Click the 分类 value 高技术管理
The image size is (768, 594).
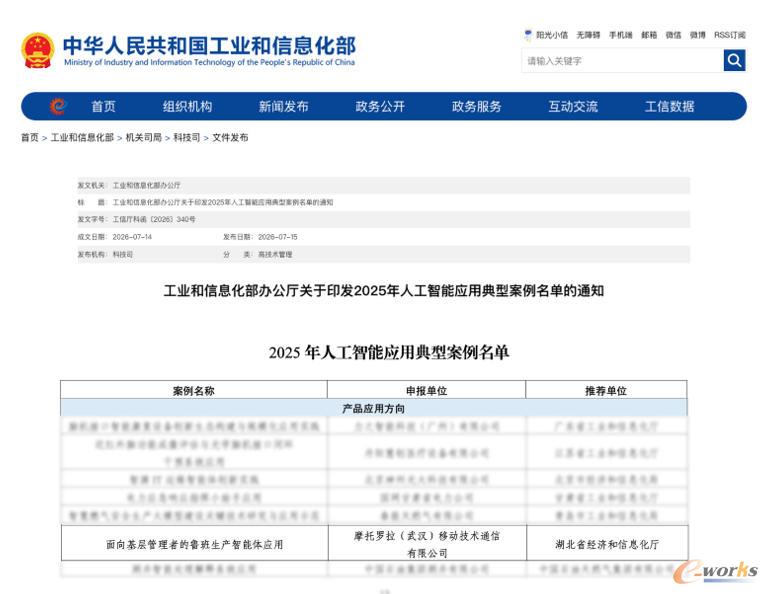point(275,255)
